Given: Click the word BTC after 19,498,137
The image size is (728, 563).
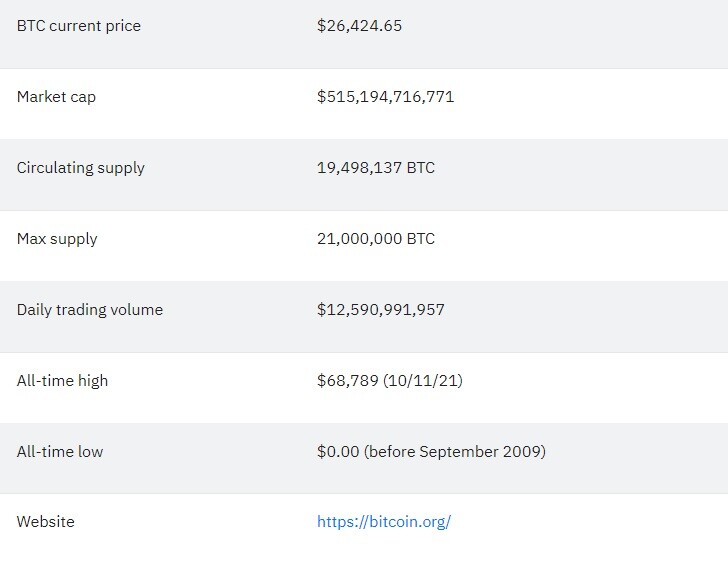Looking at the screenshot, I should coord(421,168).
